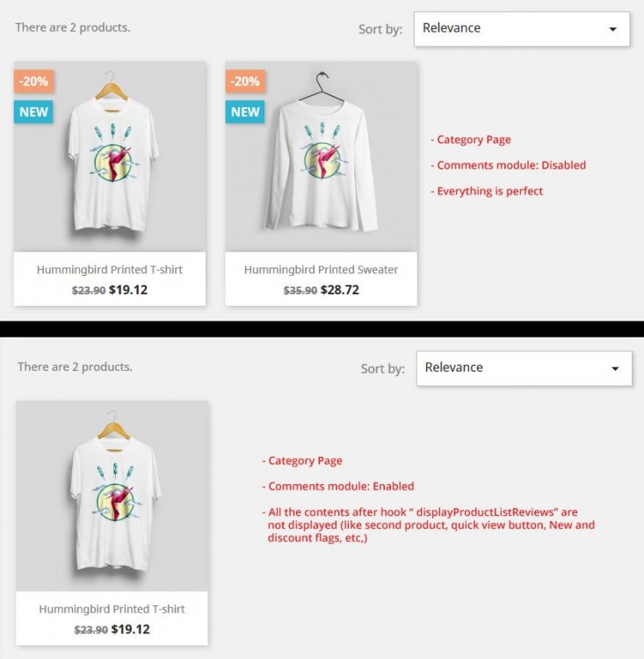
Task: Click the $19.12 price in top section
Action: click(128, 290)
